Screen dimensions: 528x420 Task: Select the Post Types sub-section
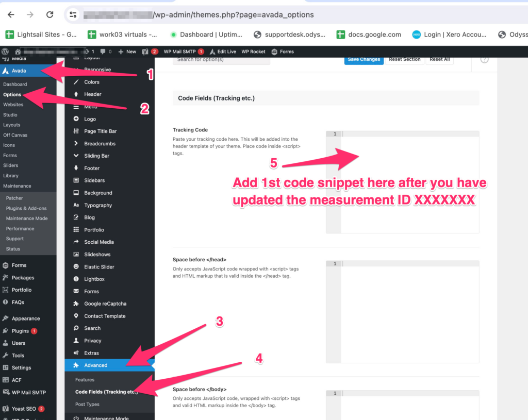(x=87, y=404)
